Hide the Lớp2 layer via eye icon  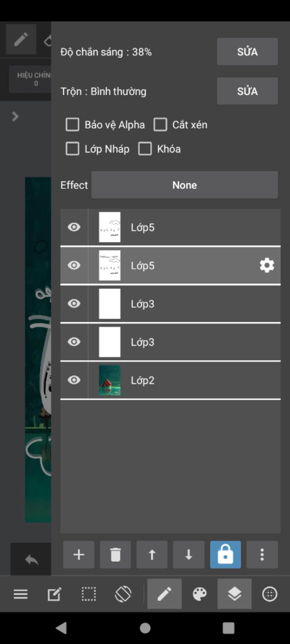pos(74,380)
